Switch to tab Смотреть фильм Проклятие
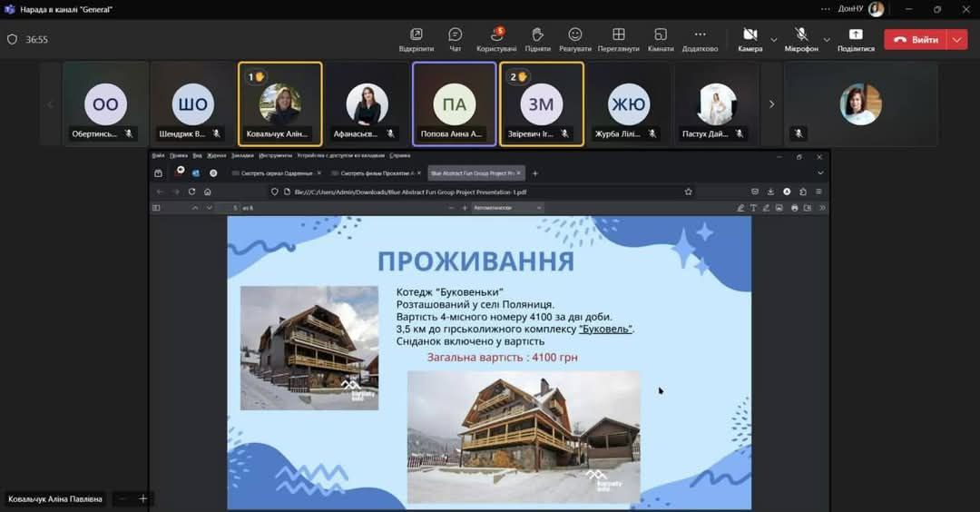This screenshot has height=512, width=980. [x=377, y=173]
